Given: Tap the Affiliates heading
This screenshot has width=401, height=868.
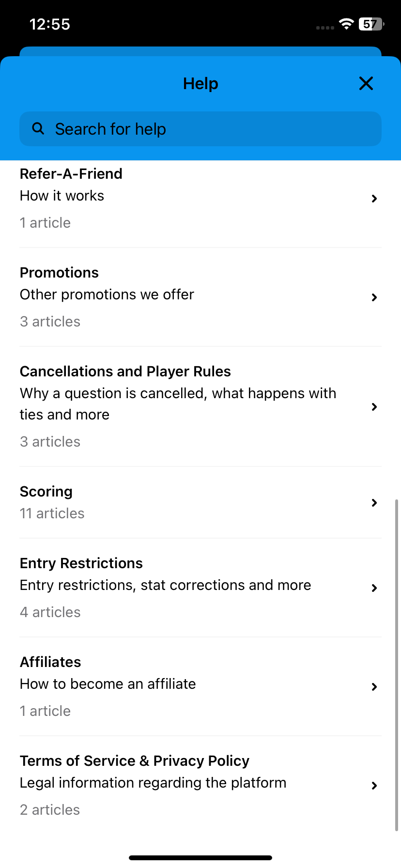Looking at the screenshot, I should coord(50,662).
